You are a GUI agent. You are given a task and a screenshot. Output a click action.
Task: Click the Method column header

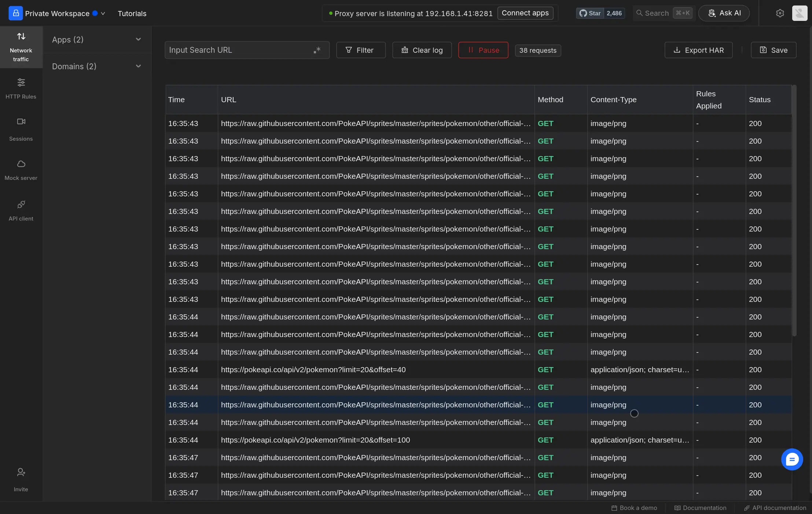pyautogui.click(x=561, y=100)
